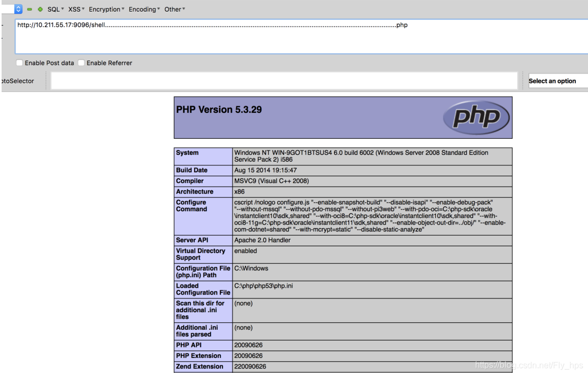Click the 'PHP API' label cell
Screen dimensions: 588x375
point(203,345)
